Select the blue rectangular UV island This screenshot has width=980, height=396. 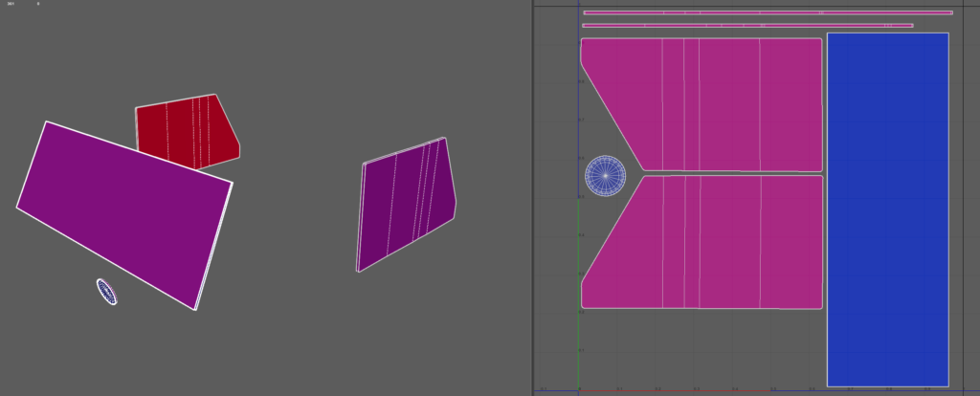(x=887, y=209)
